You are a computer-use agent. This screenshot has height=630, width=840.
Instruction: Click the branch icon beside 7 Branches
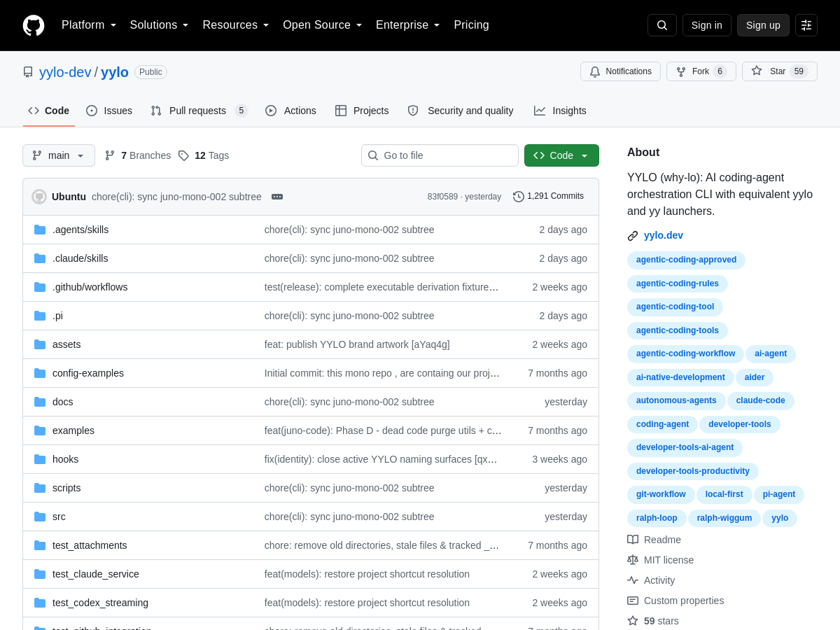coord(110,155)
